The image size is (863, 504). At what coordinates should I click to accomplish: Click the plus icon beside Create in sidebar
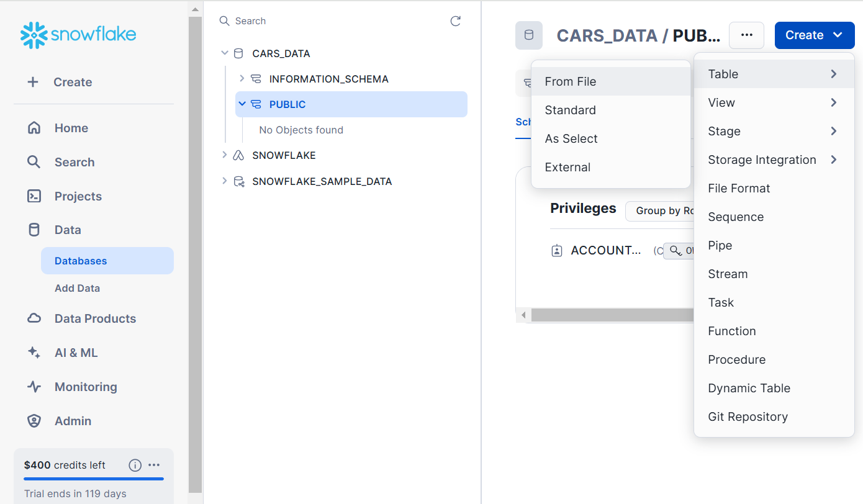(33, 82)
